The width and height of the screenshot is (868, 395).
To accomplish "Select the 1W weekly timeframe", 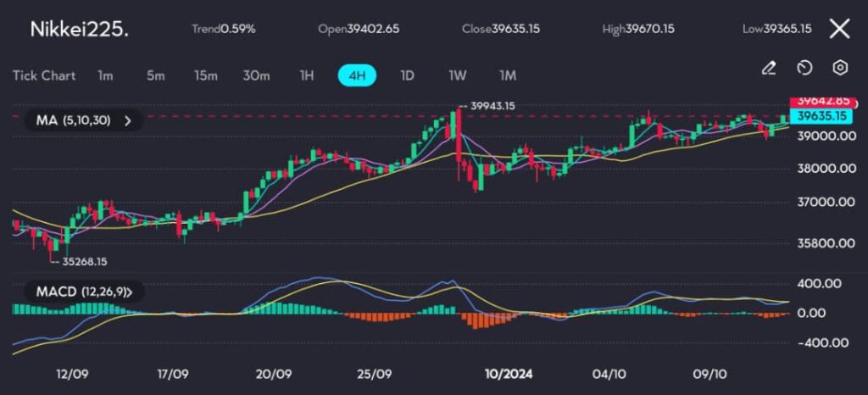I will (x=458, y=75).
